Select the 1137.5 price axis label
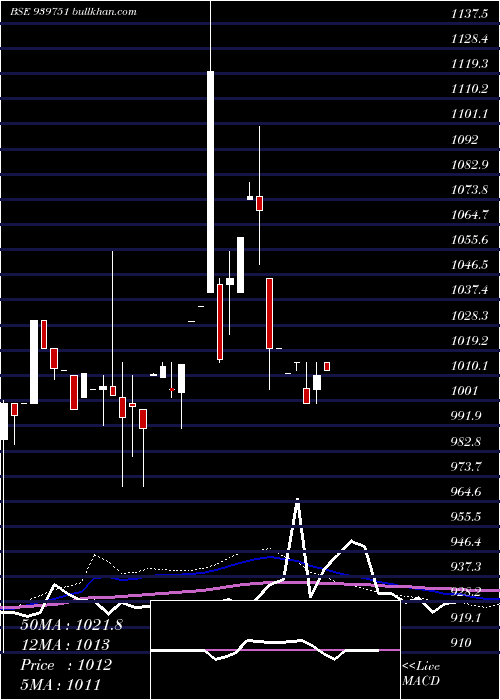The width and height of the screenshot is (500, 700). pos(469,14)
